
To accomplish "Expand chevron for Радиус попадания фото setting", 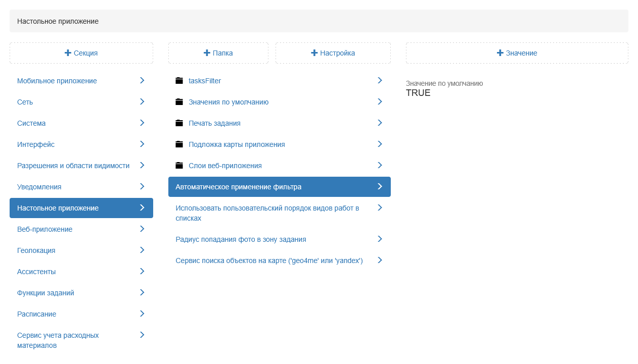I will pyautogui.click(x=380, y=239).
